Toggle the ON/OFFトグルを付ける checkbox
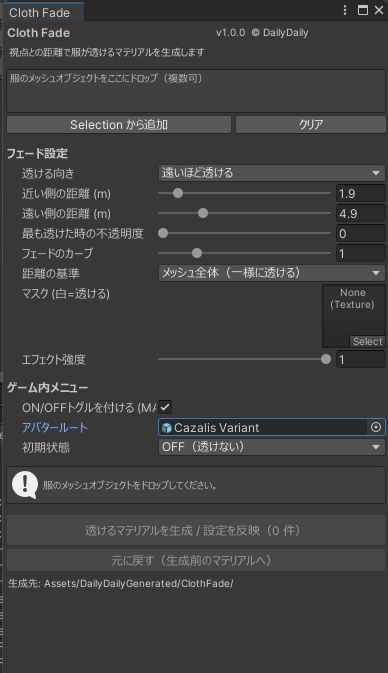 pyautogui.click(x=165, y=407)
